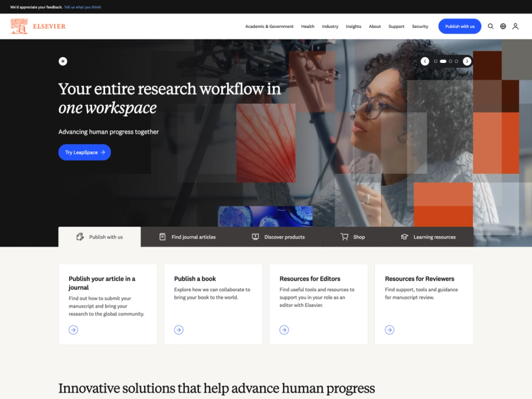Select the Publish with us tab
Viewport: 532px width, 399px height.
pos(99,237)
